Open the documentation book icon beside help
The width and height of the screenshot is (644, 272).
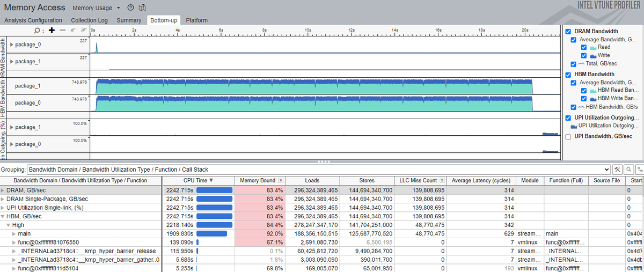pyautogui.click(x=142, y=8)
